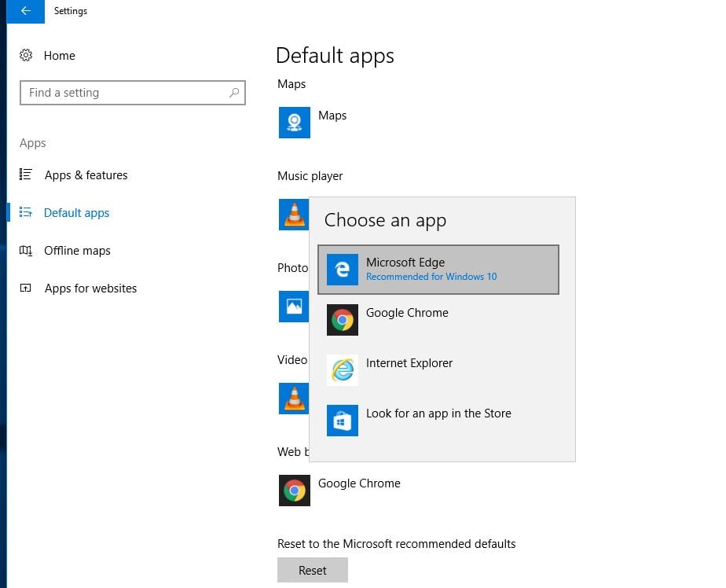Choose Google Chrome in the app popup
Image resolution: width=726 pixels, height=588 pixels.
coord(438,320)
